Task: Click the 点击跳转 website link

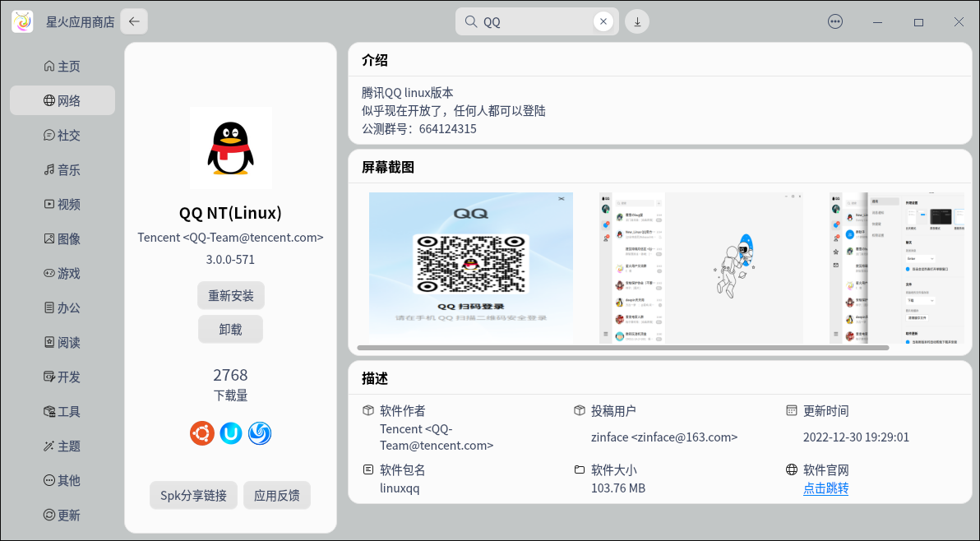Action: tap(825, 488)
